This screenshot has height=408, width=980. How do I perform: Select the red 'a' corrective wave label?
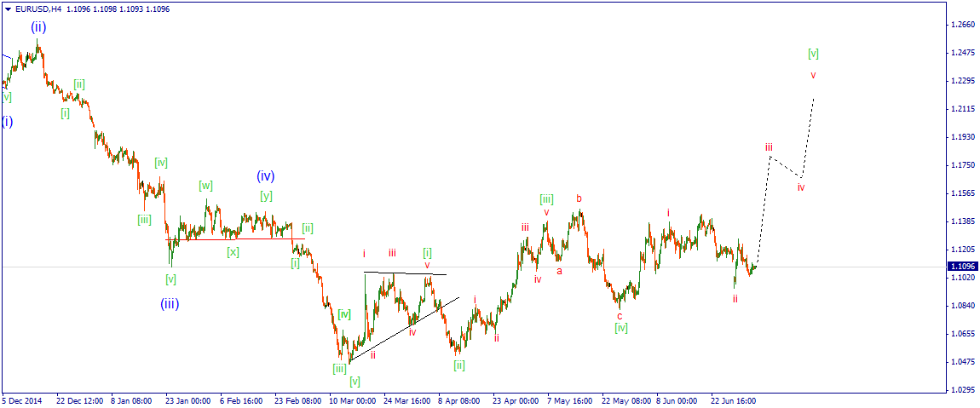tap(559, 271)
